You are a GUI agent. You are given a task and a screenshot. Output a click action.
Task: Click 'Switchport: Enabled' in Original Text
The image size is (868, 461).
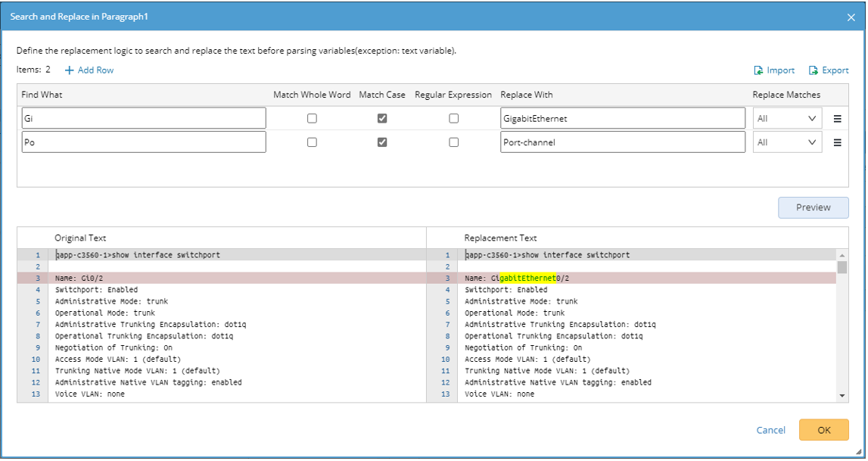[96, 290]
